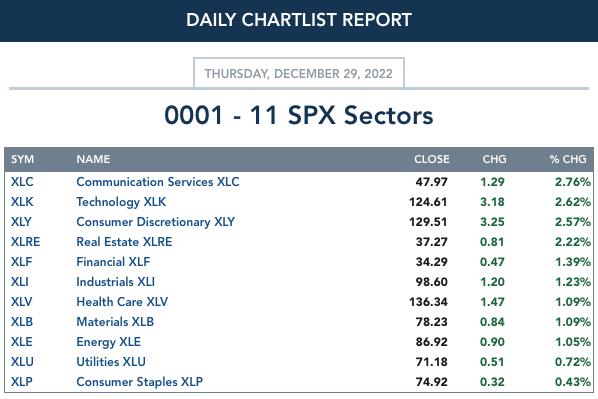Open Financial XLF name link

(x=113, y=262)
